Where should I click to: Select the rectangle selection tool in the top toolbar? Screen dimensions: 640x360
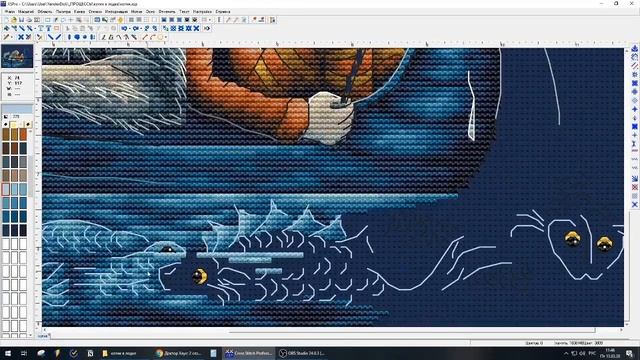(x=48, y=20)
